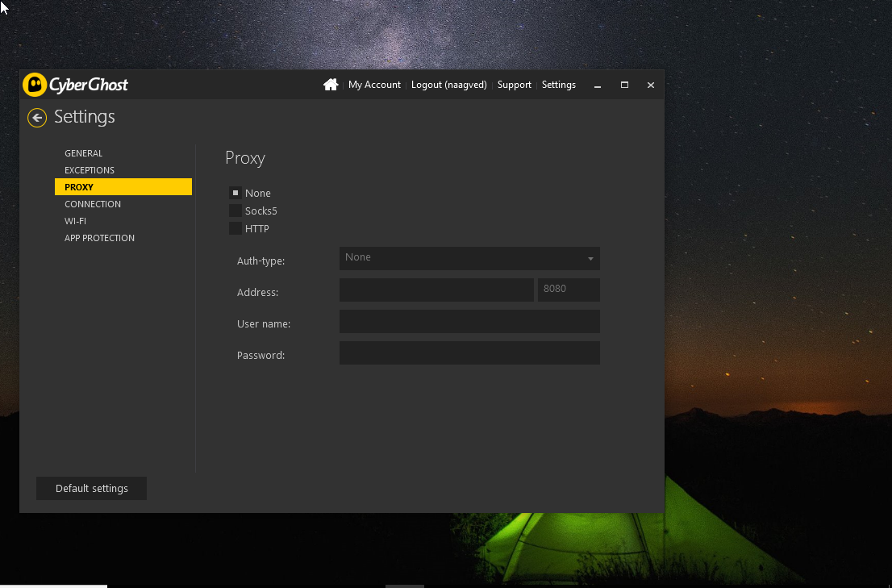Click the Default settings button
This screenshot has height=588, width=892.
pyautogui.click(x=92, y=489)
